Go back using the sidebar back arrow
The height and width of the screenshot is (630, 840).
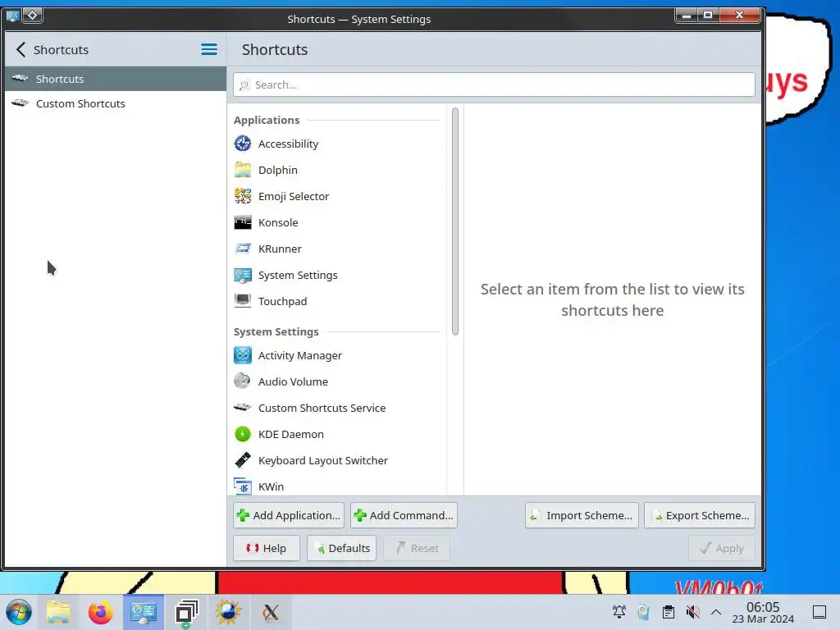21,50
